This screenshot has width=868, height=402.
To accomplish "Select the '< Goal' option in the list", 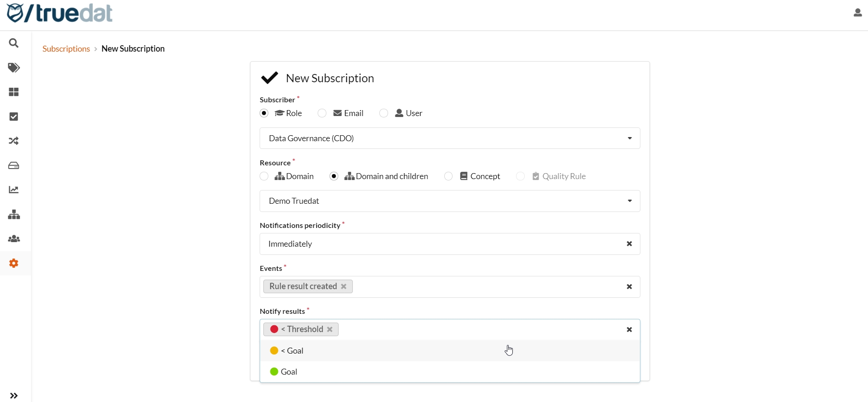I will click(x=293, y=351).
